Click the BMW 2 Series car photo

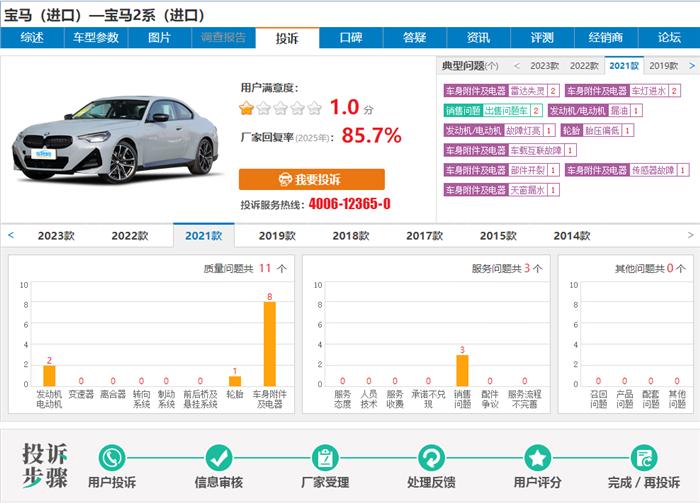(116, 139)
